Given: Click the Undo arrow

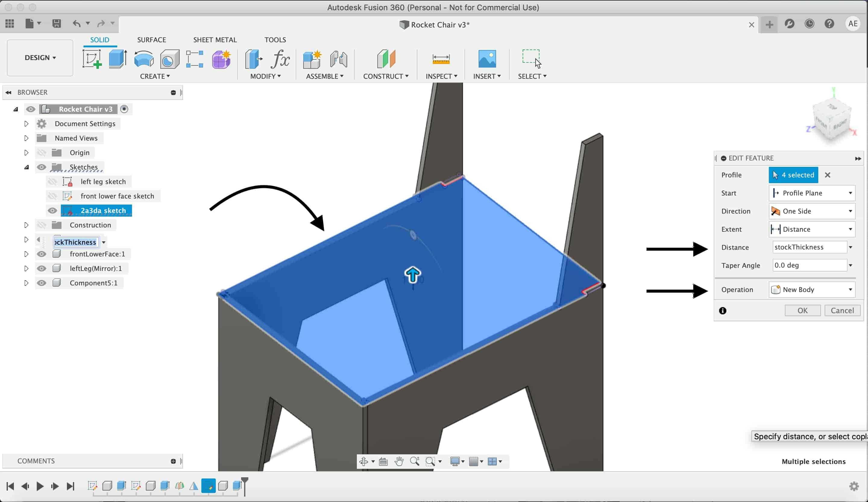Looking at the screenshot, I should [x=77, y=24].
